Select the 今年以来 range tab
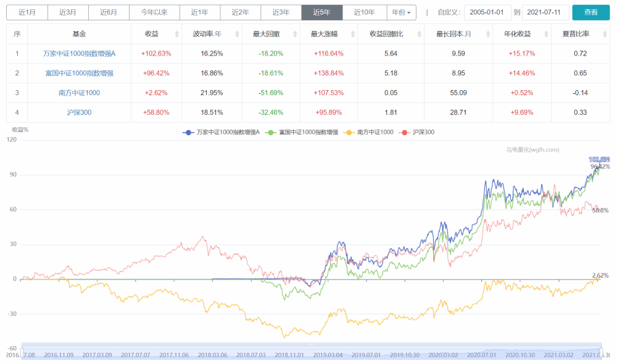Image resolution: width=617 pixels, height=364 pixels. coord(154,12)
